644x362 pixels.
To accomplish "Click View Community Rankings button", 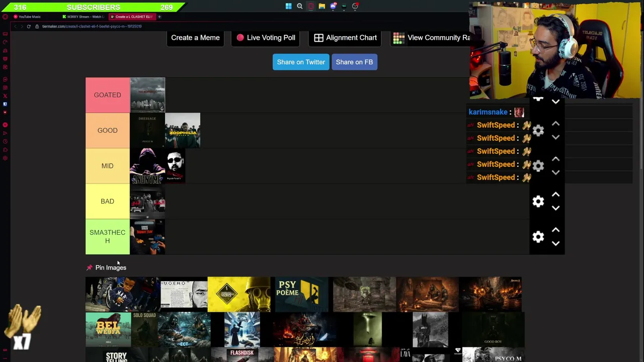I will [x=431, y=38].
